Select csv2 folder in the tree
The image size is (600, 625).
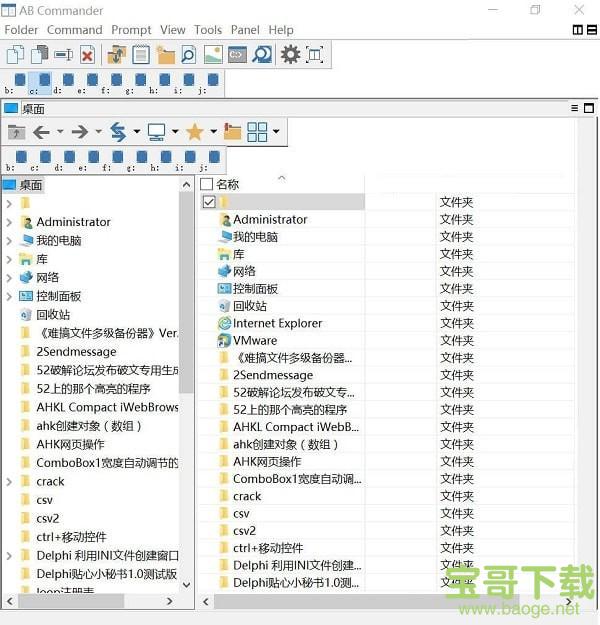47,519
